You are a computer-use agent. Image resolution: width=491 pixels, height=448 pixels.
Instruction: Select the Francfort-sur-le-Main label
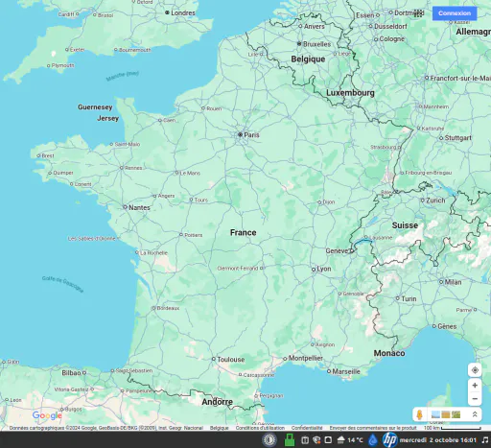pos(460,79)
